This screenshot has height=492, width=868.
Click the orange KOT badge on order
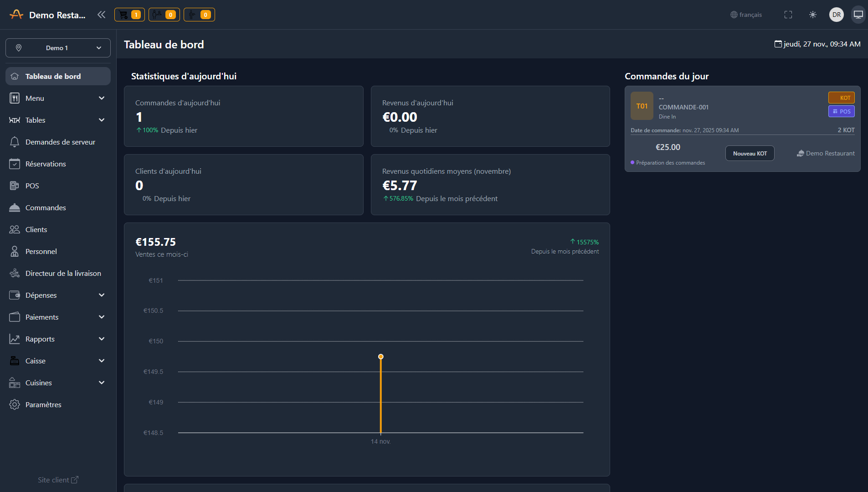(841, 98)
